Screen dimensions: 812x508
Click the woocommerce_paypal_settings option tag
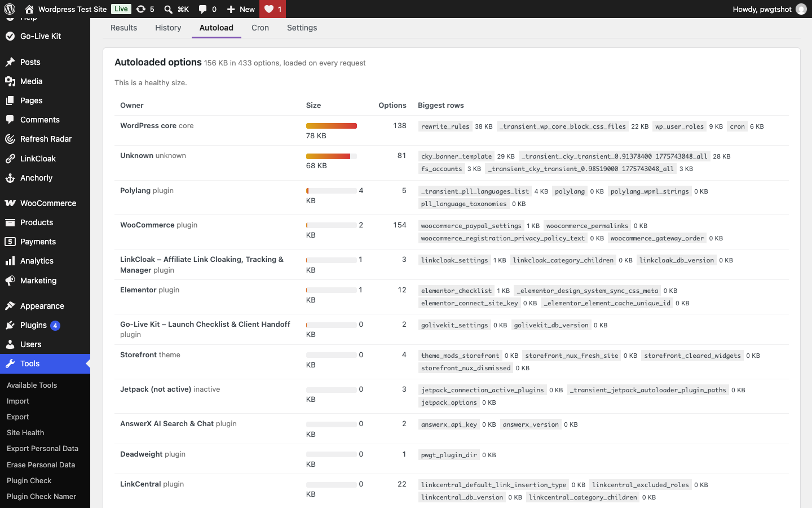tap(471, 226)
